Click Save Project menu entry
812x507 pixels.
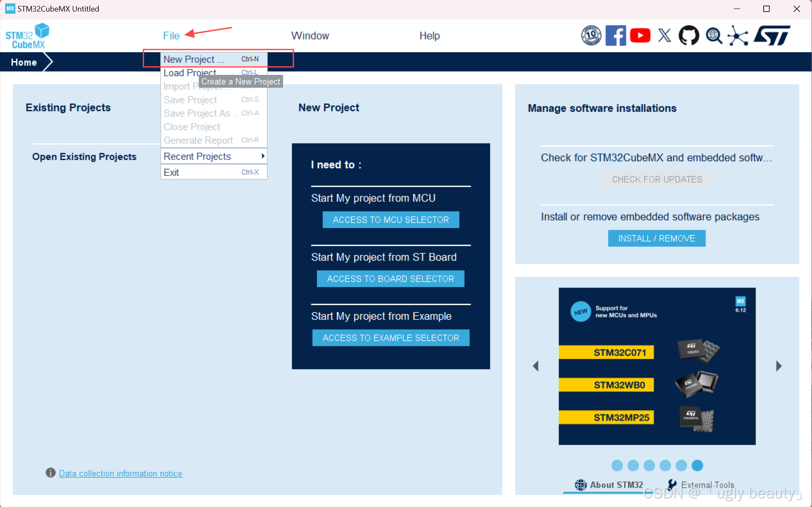214,100
